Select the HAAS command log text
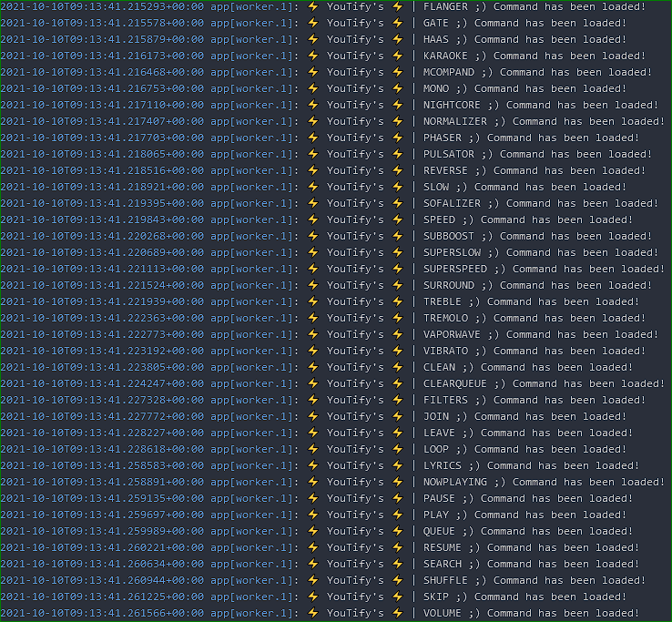 [x=524, y=39]
